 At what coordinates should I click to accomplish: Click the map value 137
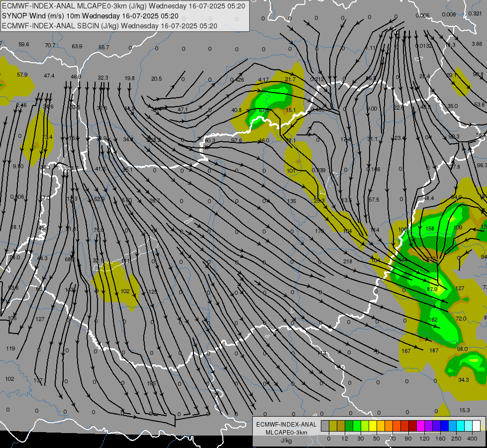(38, 380)
